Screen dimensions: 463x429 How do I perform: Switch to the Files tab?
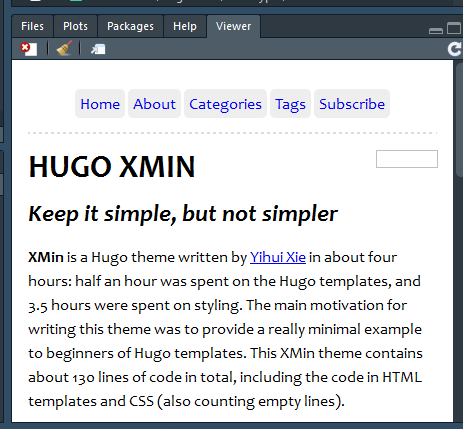pos(32,26)
